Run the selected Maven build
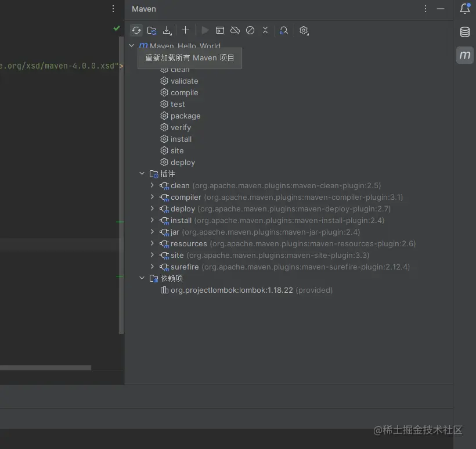 [205, 30]
